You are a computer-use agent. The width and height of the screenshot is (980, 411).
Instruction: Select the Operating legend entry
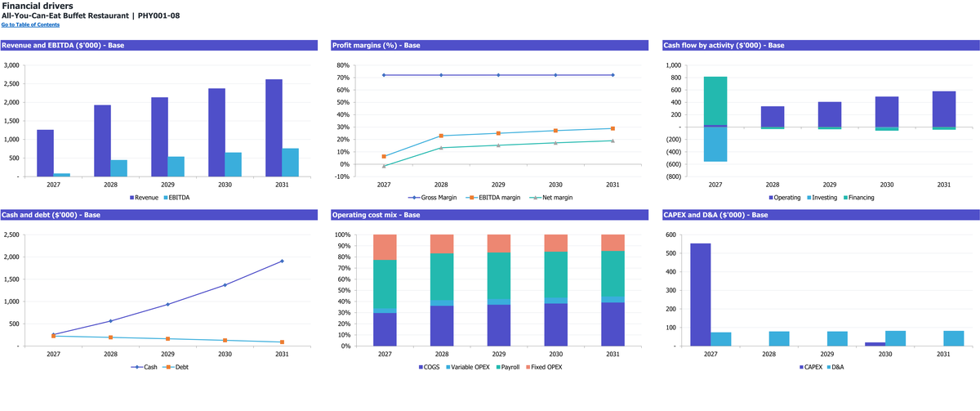click(x=785, y=198)
